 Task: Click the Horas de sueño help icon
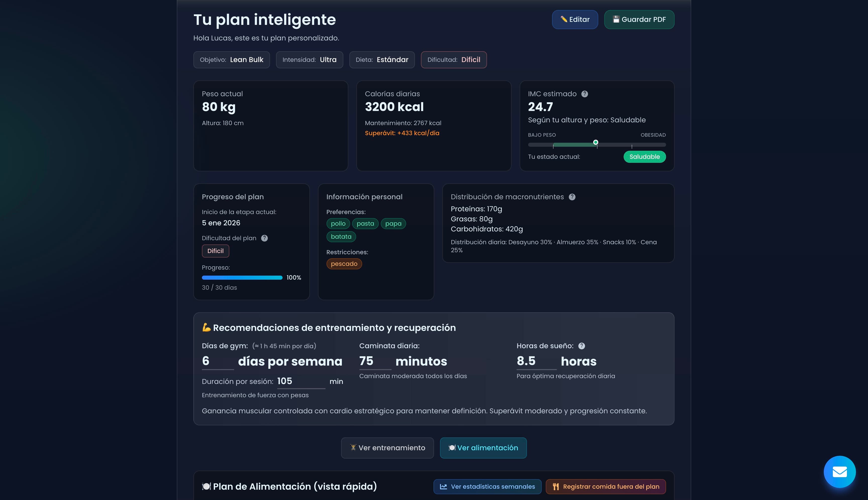(582, 346)
